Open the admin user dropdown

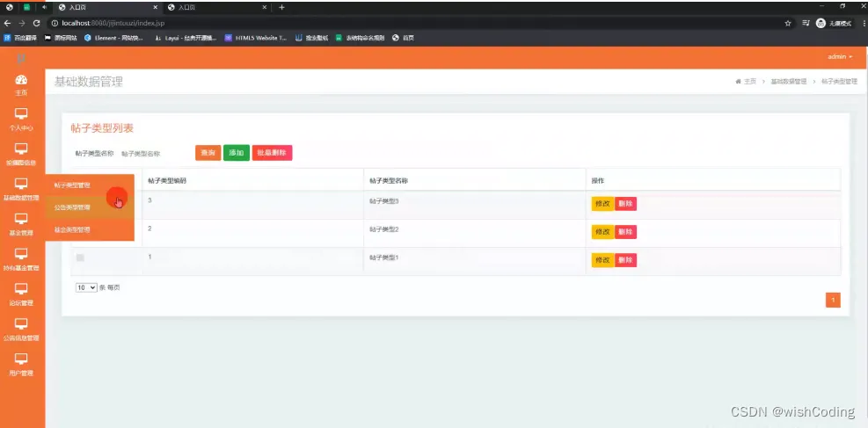[x=840, y=57]
